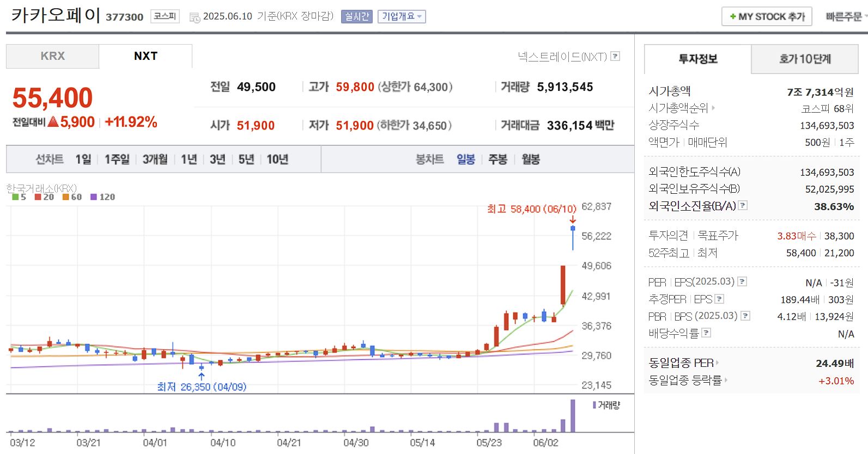Image resolution: width=868 pixels, height=454 pixels.
Task: Select the 주봉 candle chart
Action: coord(498,159)
